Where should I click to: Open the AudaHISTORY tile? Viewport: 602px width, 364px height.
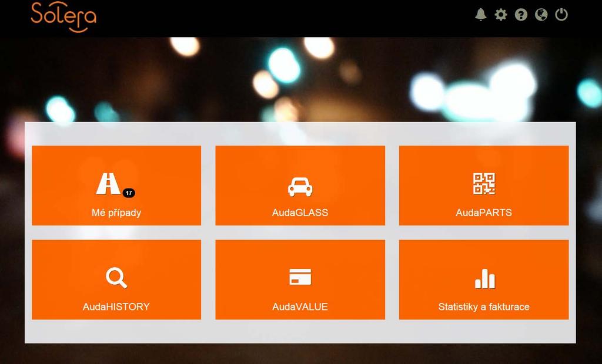pyautogui.click(x=116, y=279)
